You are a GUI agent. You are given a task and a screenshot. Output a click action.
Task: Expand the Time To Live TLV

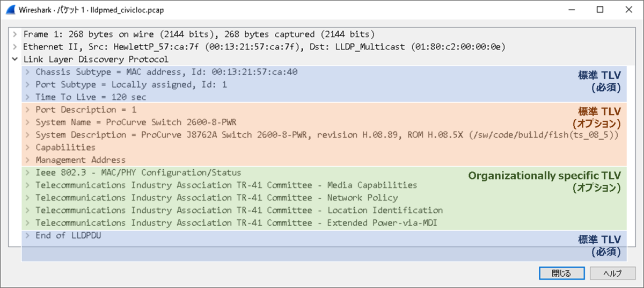tap(27, 97)
